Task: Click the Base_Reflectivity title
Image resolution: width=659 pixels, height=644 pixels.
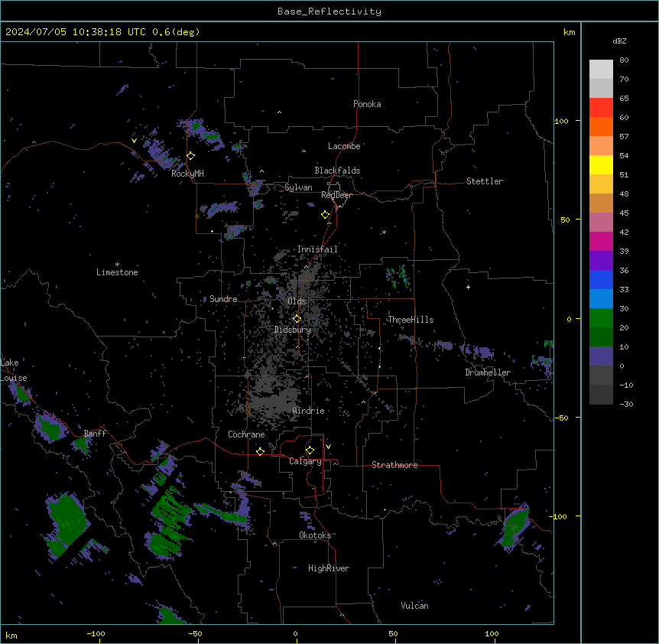Action: (x=329, y=11)
